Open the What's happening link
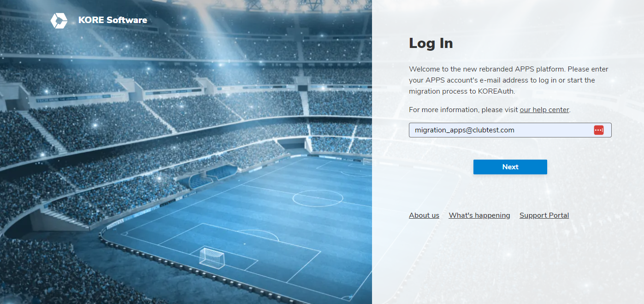The height and width of the screenshot is (304, 644). point(479,215)
